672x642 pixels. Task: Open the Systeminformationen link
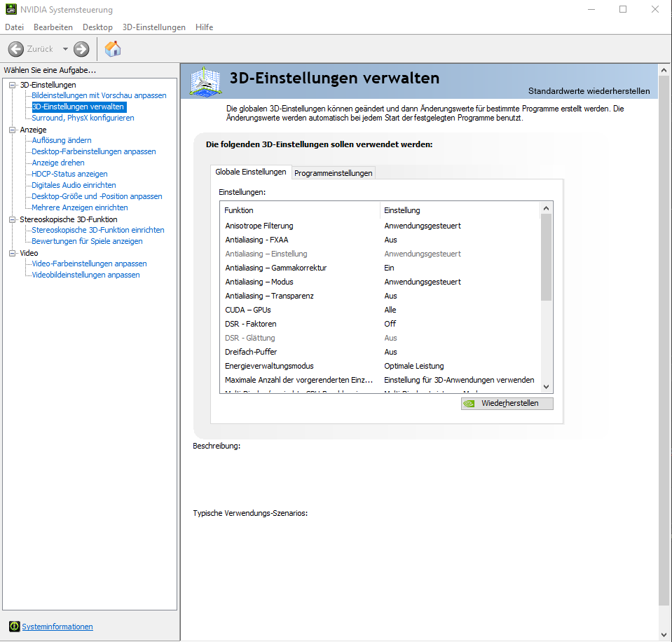tap(57, 627)
